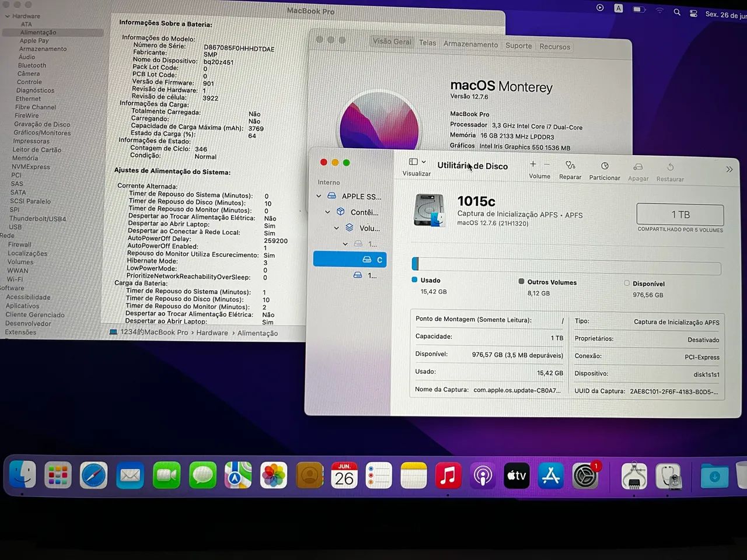Image resolution: width=747 pixels, height=560 pixels.
Task: Open the Mail app in the Dock
Action: [x=130, y=476]
